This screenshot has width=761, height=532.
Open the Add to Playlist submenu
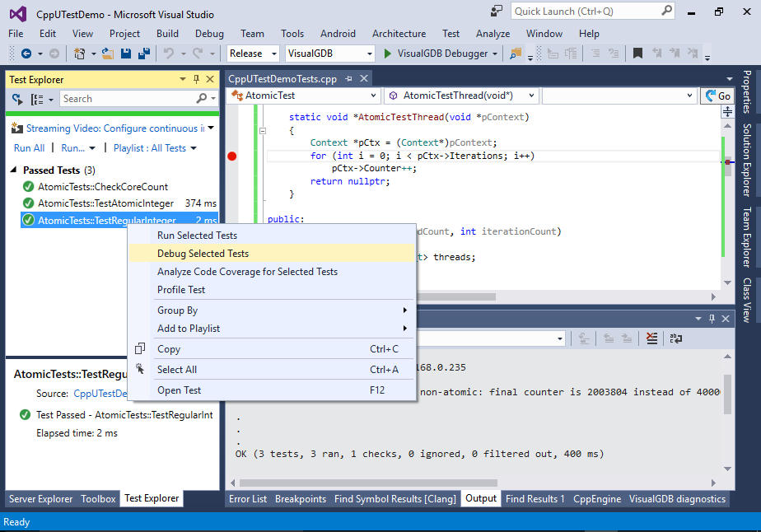[x=272, y=329]
